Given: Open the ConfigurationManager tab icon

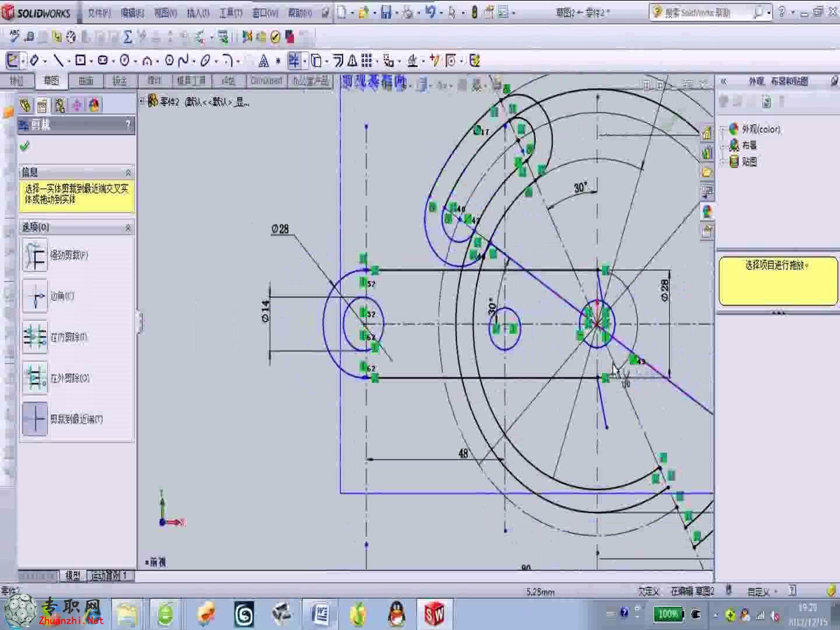Looking at the screenshot, I should [x=60, y=105].
